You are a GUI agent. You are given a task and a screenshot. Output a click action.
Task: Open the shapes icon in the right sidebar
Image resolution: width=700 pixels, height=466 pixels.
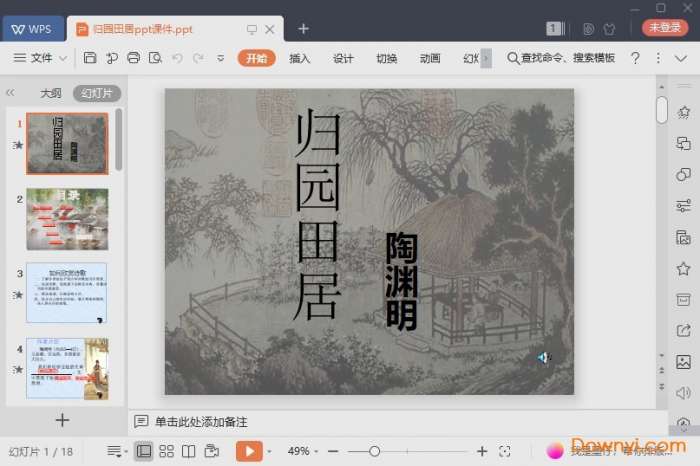pyautogui.click(x=683, y=175)
